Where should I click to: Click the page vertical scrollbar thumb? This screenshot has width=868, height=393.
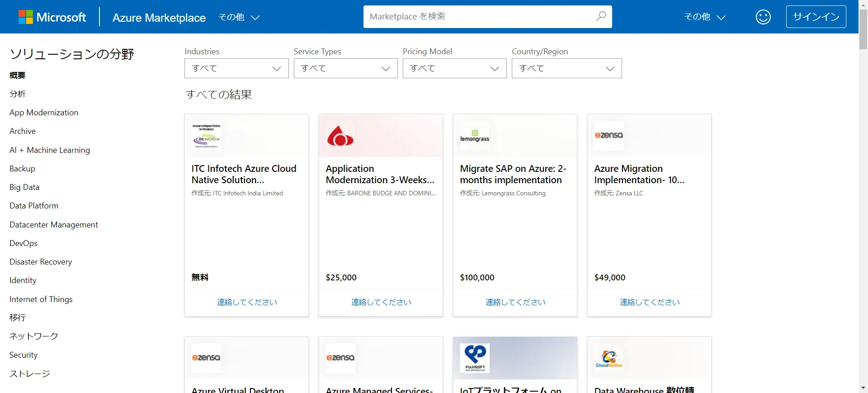tap(863, 29)
